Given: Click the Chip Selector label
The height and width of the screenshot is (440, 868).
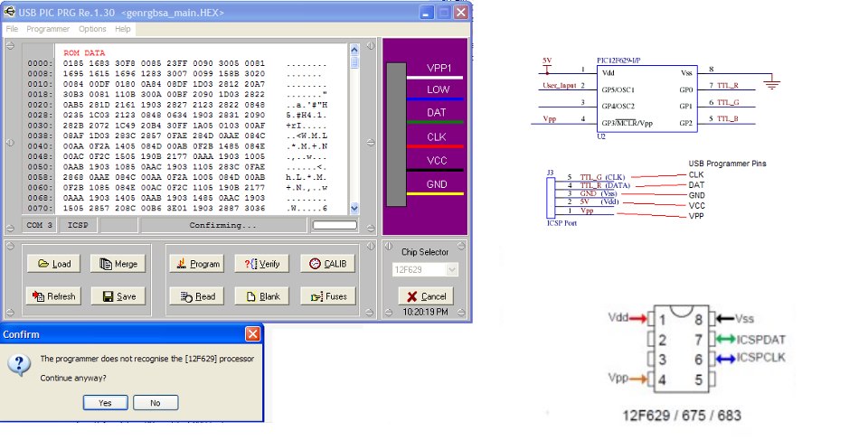Looking at the screenshot, I should coord(425,252).
